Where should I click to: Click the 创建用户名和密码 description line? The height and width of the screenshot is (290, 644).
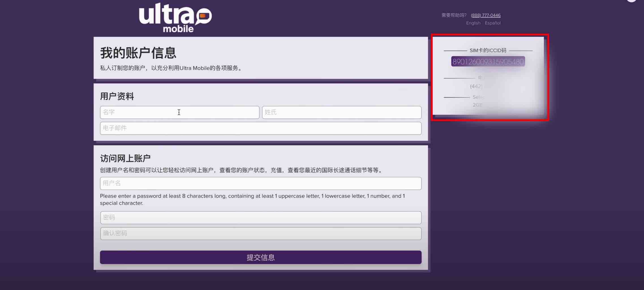tap(241, 170)
